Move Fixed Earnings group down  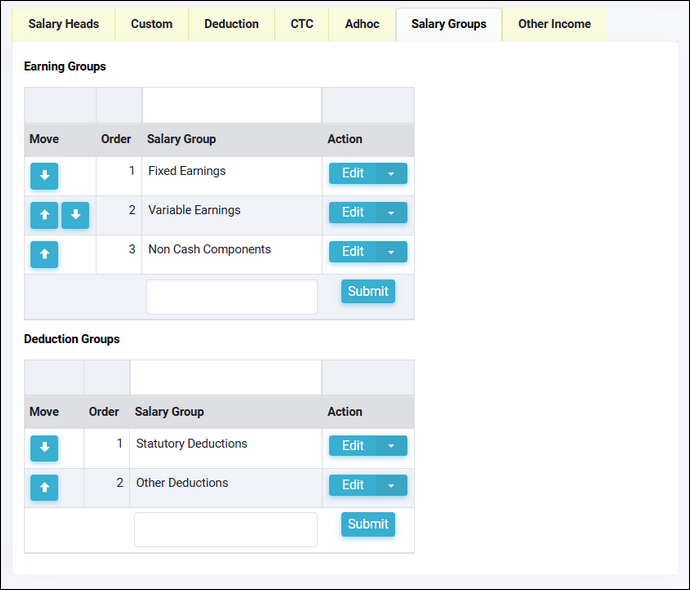click(x=44, y=176)
